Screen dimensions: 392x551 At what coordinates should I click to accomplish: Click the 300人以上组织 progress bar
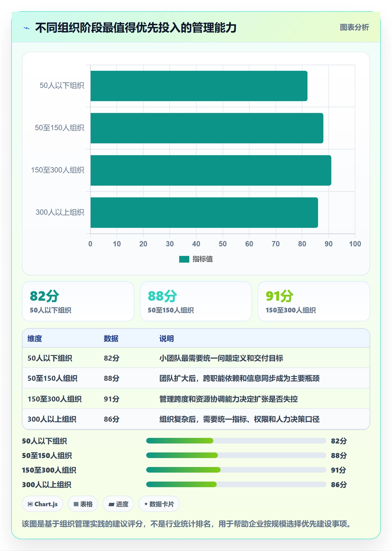tap(236, 484)
